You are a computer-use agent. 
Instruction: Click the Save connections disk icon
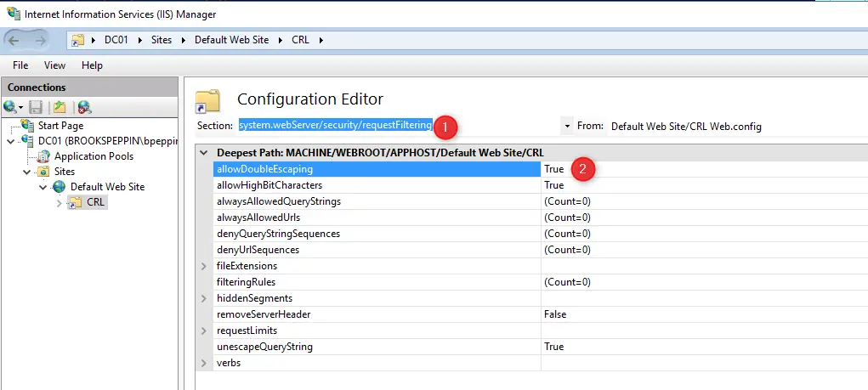(36, 107)
